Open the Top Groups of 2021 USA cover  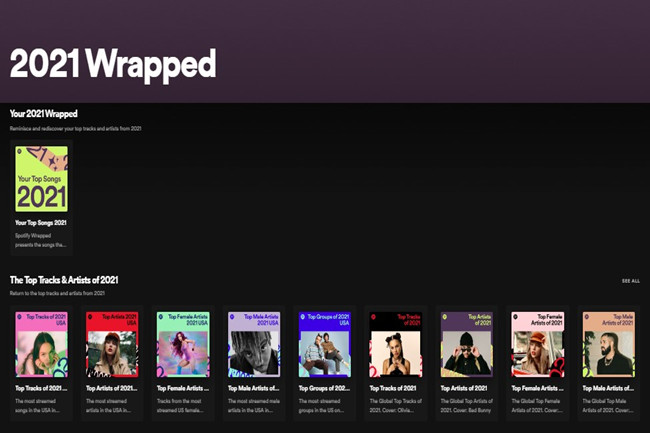(325, 344)
